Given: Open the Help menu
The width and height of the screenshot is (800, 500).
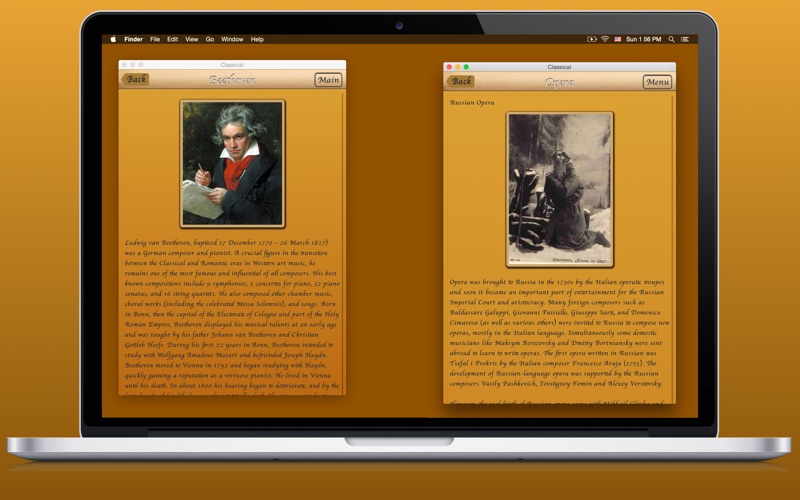Looking at the screenshot, I should click(x=257, y=39).
